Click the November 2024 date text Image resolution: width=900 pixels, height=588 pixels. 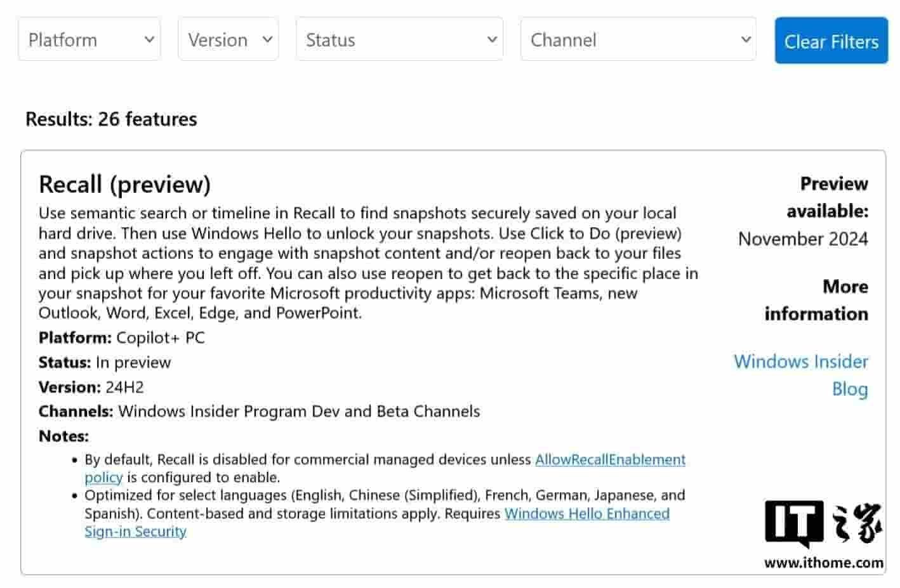pyautogui.click(x=803, y=239)
